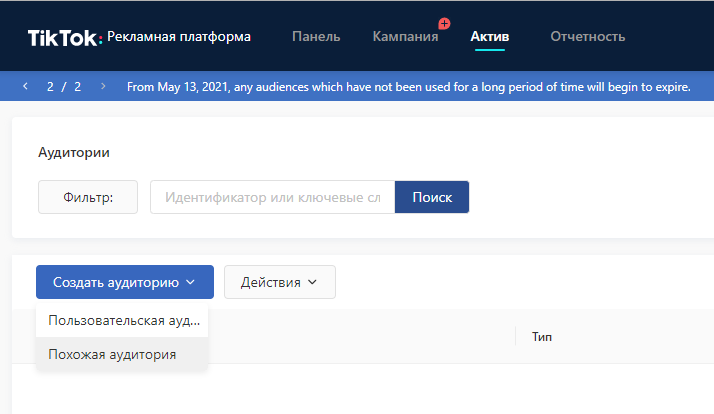Viewport: 714px width, 414px height.
Task: Expand the Действия dropdown
Action: (x=280, y=282)
